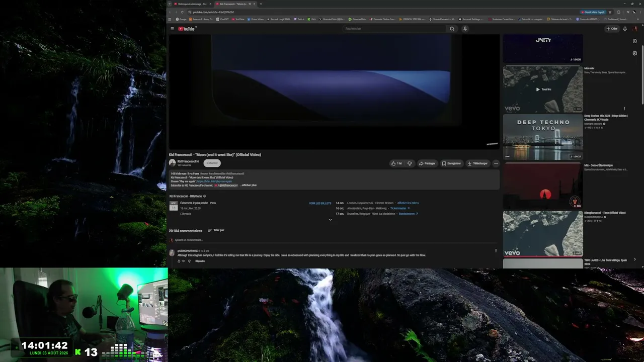This screenshot has height=362, width=644.
Task: Reload the current browser page
Action: click(x=182, y=12)
